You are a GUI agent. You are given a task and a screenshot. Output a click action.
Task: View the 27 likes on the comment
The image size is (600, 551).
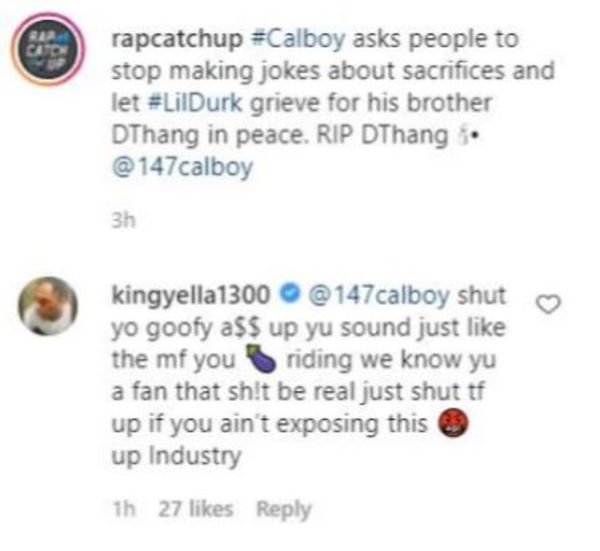click(x=196, y=509)
